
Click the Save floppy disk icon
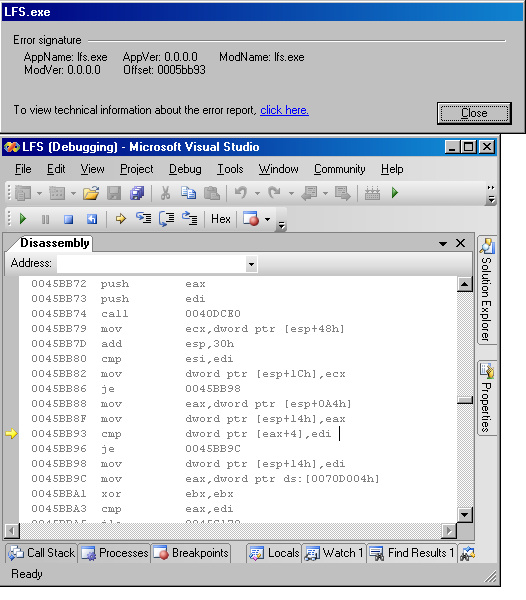tap(114, 193)
